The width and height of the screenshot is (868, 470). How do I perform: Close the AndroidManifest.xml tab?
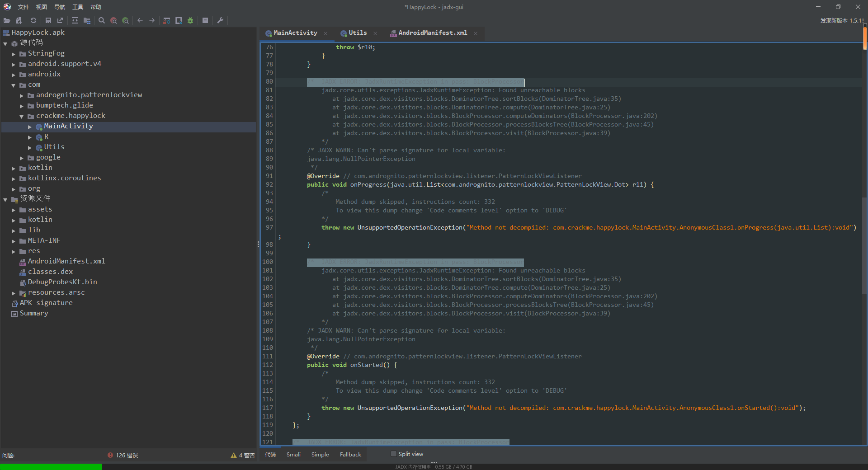(476, 33)
